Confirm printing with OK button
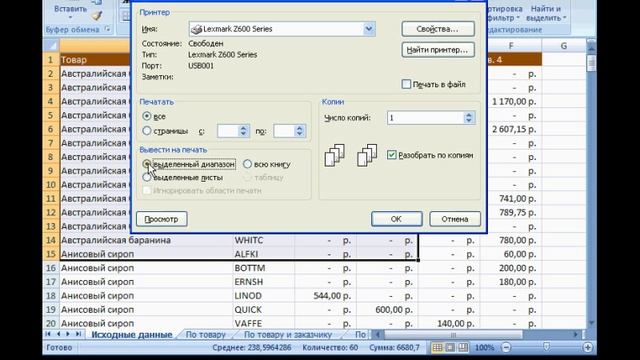This screenshot has width=640, height=360. (x=396, y=219)
